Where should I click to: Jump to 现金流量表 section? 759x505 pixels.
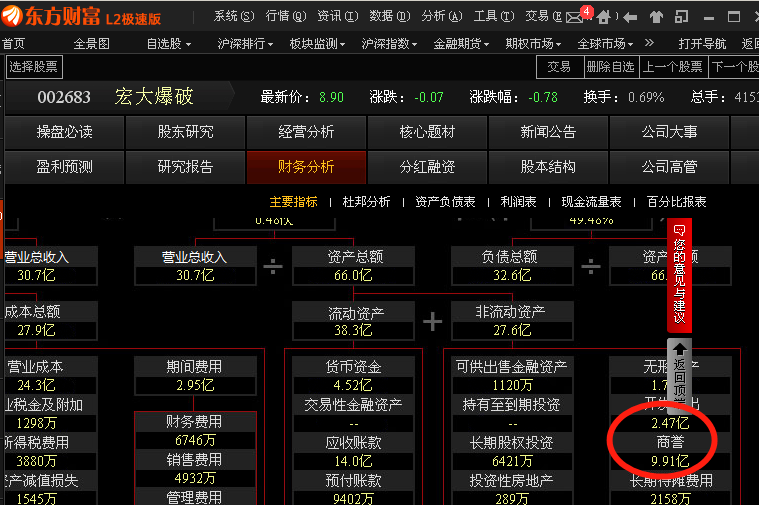[x=592, y=202]
